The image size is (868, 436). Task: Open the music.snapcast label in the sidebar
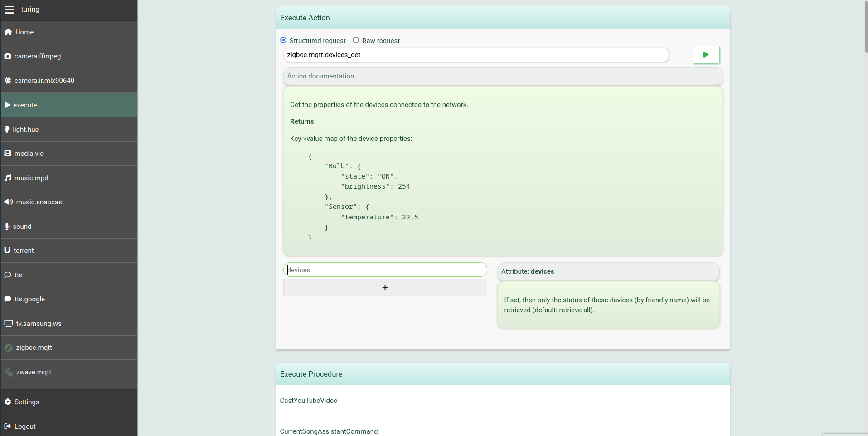tap(40, 202)
